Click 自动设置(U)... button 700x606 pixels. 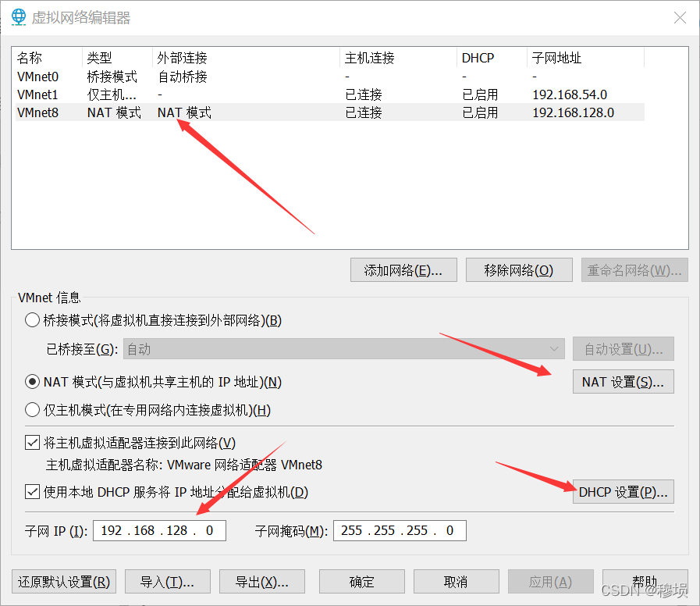pyautogui.click(x=624, y=348)
